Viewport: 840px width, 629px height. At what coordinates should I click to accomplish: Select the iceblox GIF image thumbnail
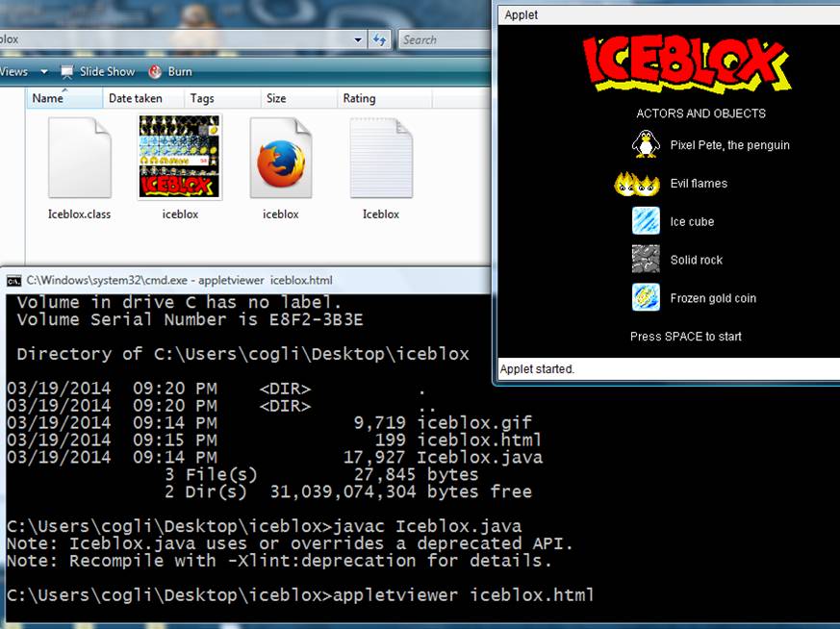coord(180,157)
